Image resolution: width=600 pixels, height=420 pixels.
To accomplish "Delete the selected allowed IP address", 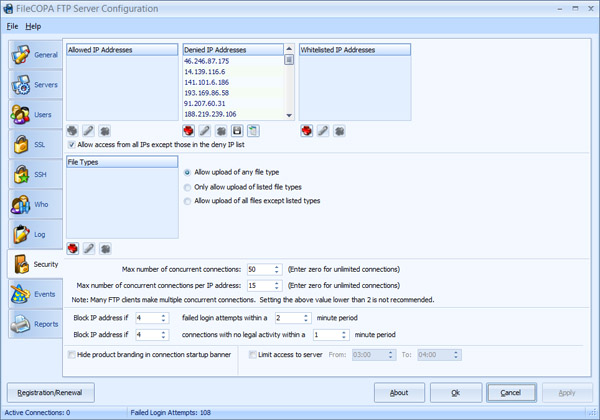I will coord(104,131).
